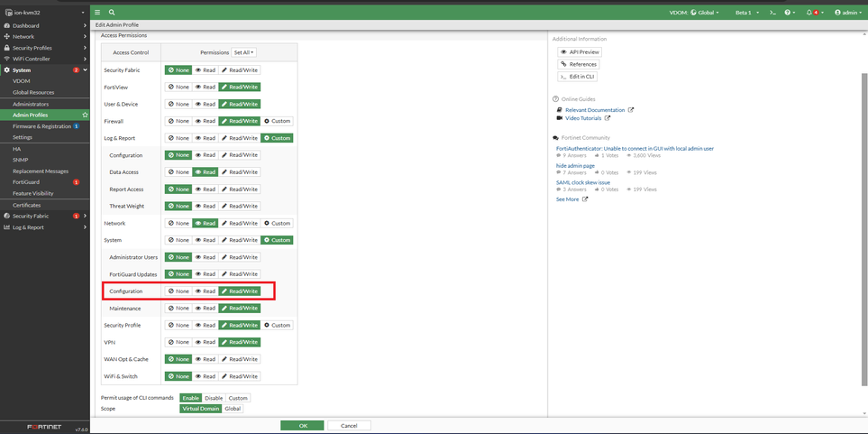Viewport: 868px width, 434px height.
Task: Toggle the hamburger menu icon
Action: coord(97,13)
